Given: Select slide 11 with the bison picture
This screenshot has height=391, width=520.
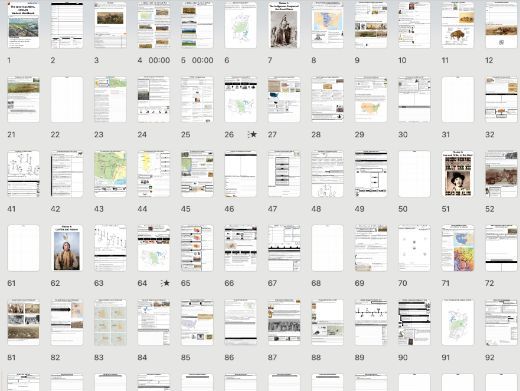Looking at the screenshot, I should pos(458,26).
